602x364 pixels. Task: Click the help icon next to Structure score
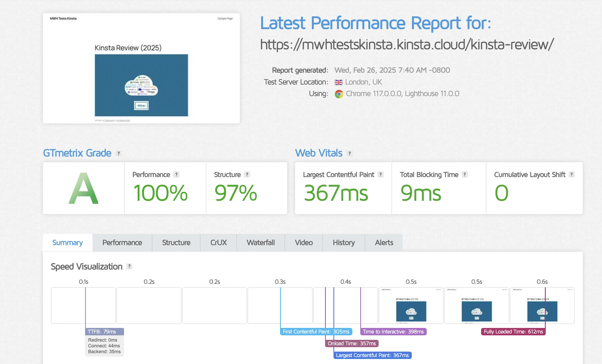[247, 175]
